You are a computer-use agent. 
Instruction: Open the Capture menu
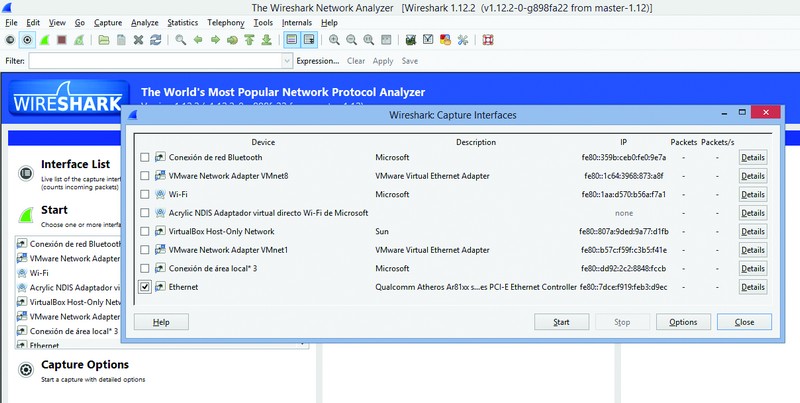(108, 22)
